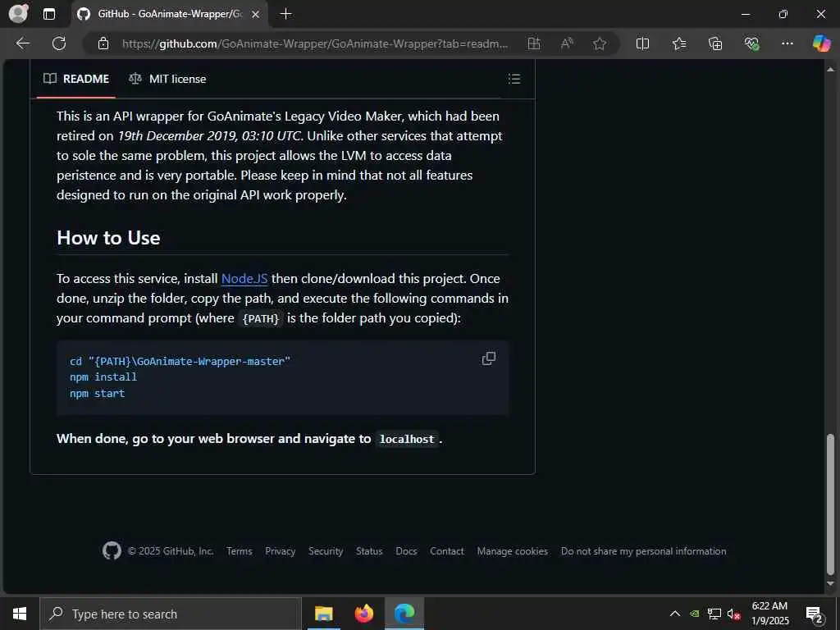Viewport: 840px width, 630px height.
Task: Click the vertical scrollbar thumb
Action: pyautogui.click(x=830, y=504)
